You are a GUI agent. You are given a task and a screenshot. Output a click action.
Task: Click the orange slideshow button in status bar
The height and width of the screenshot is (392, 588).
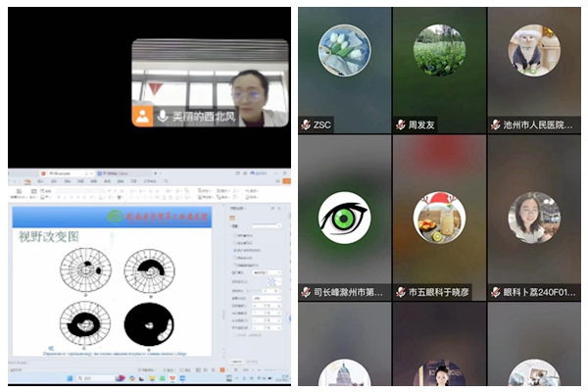tap(222, 369)
